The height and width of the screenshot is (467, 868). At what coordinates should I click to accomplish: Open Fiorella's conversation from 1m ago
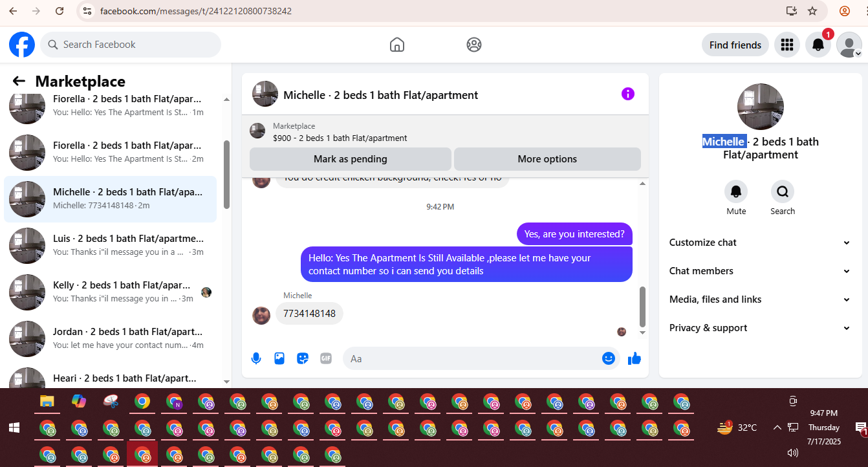(x=110, y=105)
